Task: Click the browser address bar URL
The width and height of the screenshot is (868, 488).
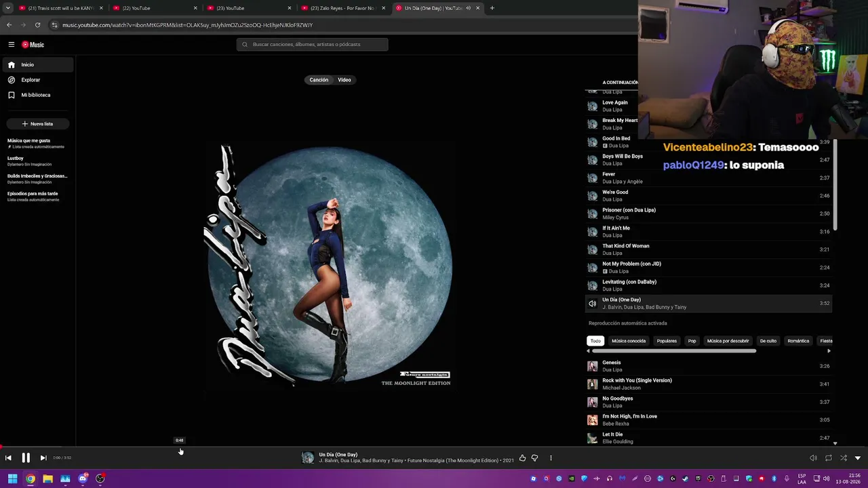Action: click(x=187, y=25)
